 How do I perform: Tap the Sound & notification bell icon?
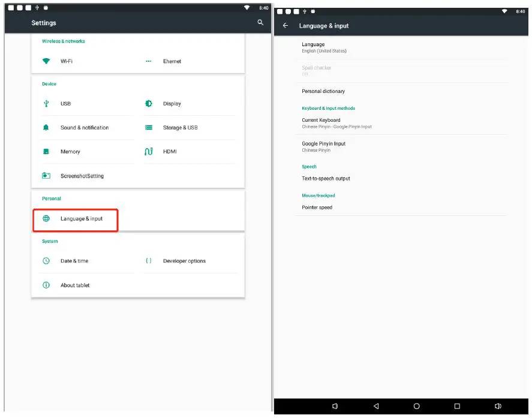(x=46, y=128)
